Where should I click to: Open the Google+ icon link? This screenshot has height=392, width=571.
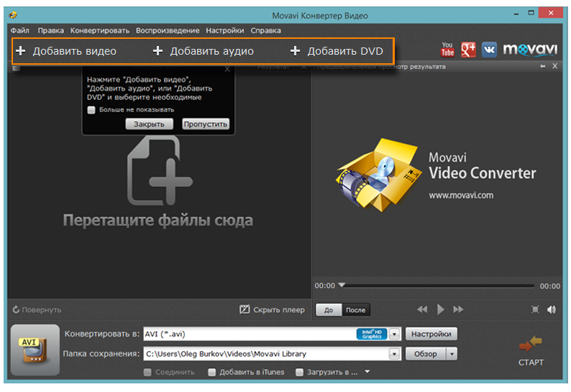[468, 50]
